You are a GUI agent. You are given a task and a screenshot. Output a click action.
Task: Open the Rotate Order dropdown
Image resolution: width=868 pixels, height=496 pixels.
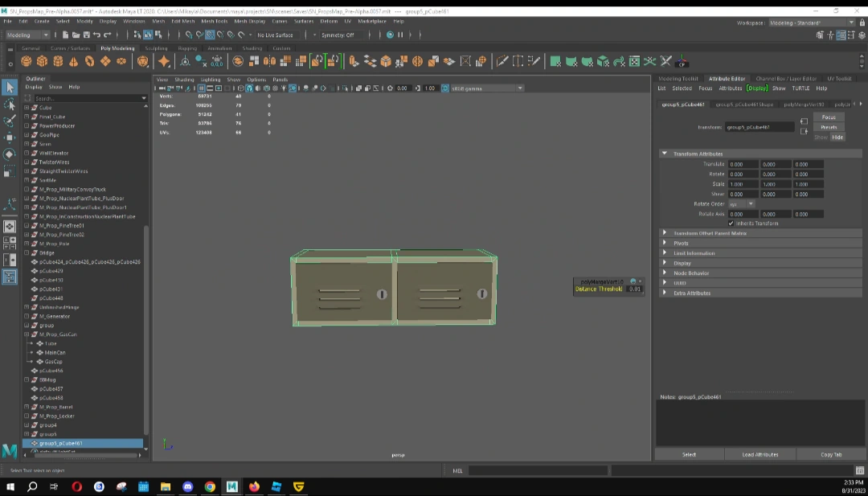[741, 204]
